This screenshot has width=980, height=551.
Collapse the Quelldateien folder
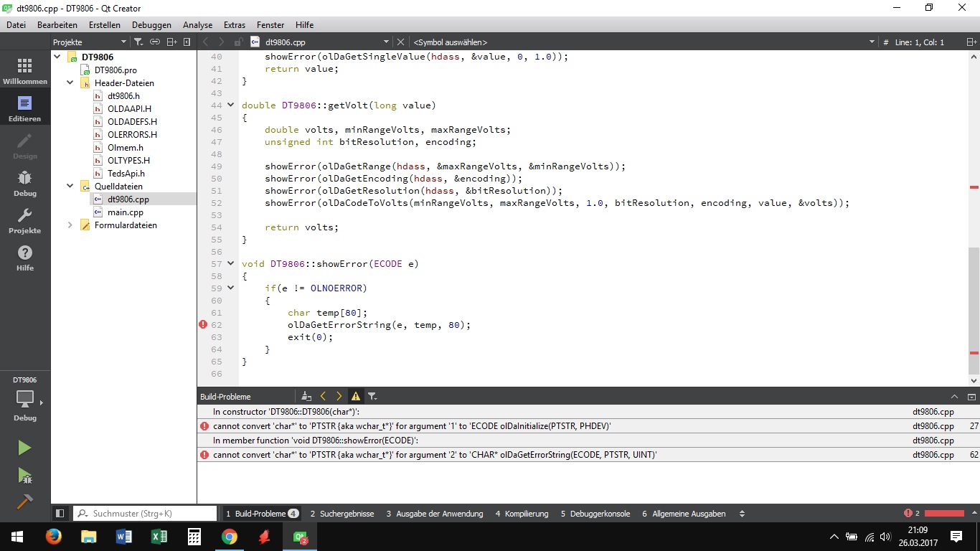[70, 186]
